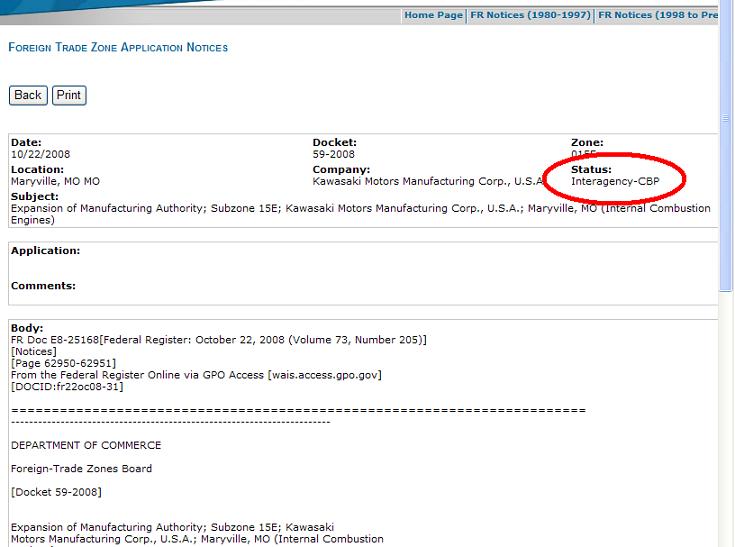Image resolution: width=735 pixels, height=547 pixels.
Task: Click the Subject description text
Action: pyautogui.click(x=360, y=214)
